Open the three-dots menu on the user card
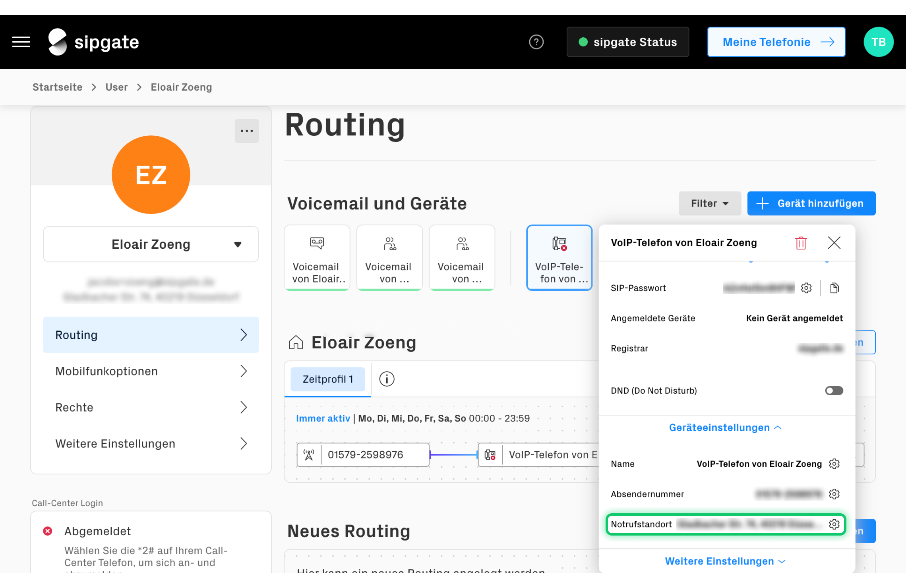This screenshot has width=906, height=588. pos(247,131)
